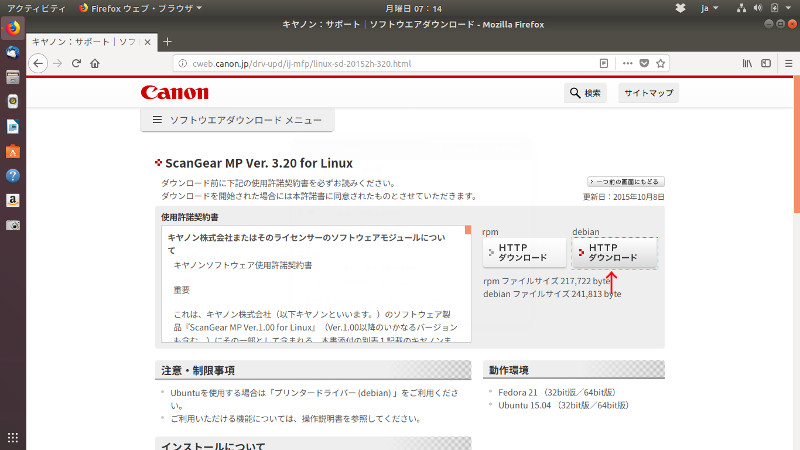Click the 注意・制限事項 section header
The image size is (800, 450).
[313, 370]
